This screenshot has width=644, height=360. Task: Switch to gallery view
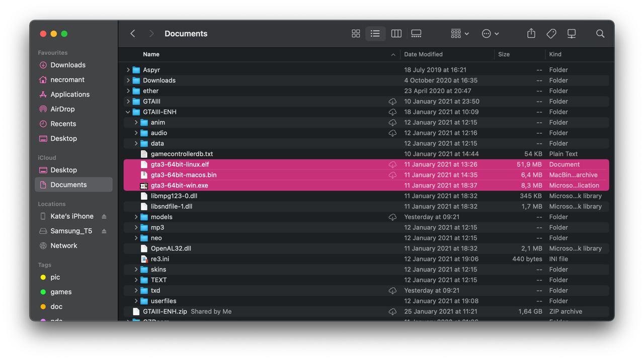416,34
